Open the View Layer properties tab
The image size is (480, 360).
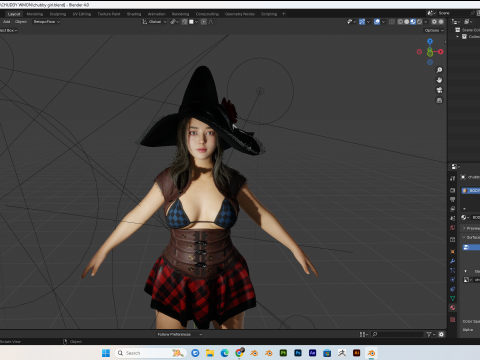452,209
